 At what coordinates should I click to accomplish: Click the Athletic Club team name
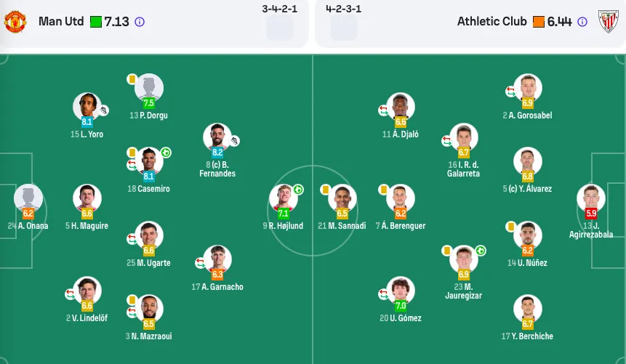[x=491, y=21]
